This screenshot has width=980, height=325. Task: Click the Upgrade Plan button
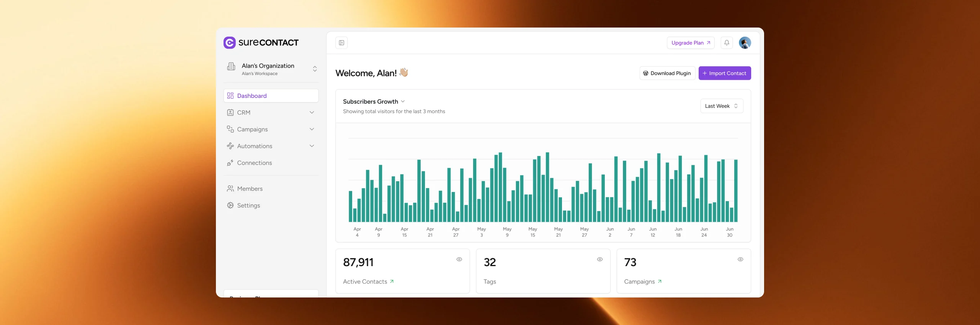pyautogui.click(x=691, y=43)
